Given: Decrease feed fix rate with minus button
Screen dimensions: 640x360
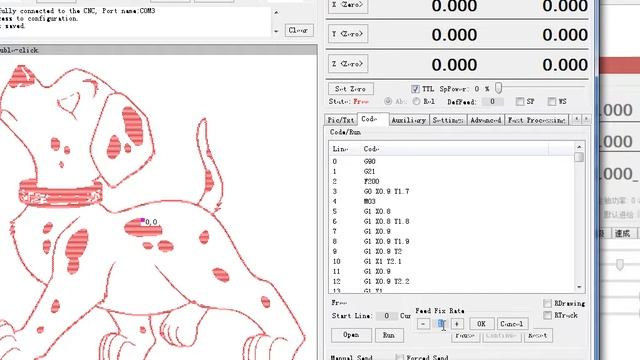Looking at the screenshot, I should click(x=423, y=324).
